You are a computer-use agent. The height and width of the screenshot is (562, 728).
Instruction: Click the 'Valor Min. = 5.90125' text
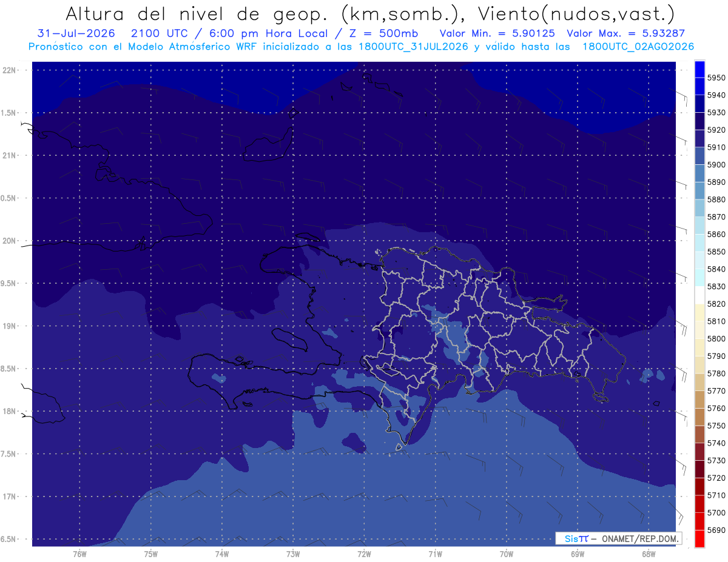(497, 33)
